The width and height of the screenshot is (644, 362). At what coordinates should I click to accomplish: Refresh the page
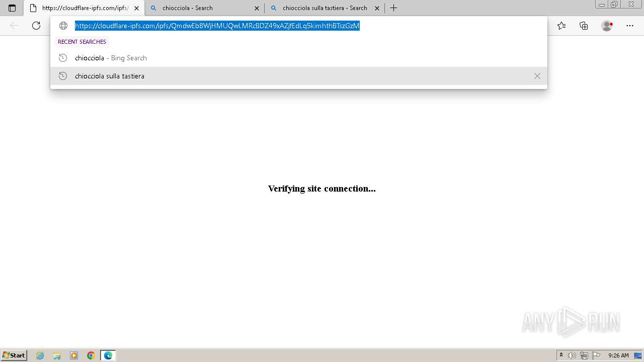(36, 26)
